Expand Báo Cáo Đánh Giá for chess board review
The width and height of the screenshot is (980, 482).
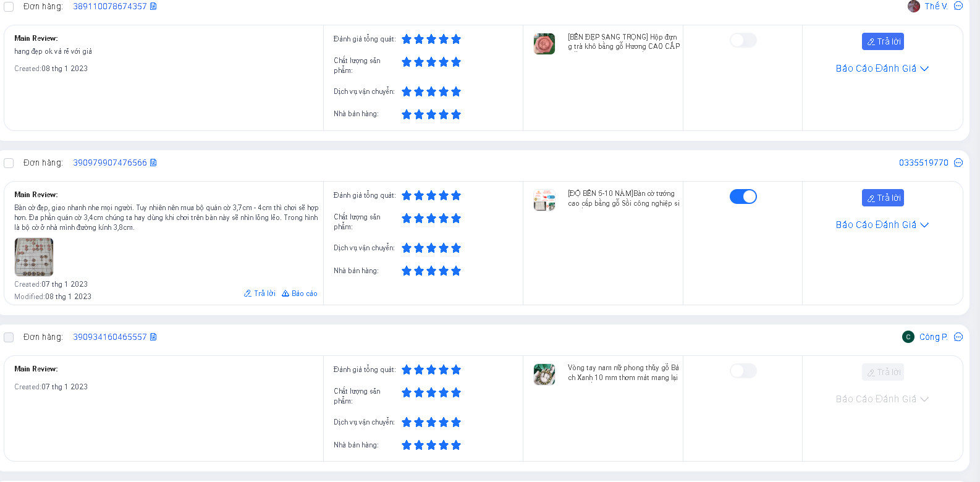click(882, 225)
